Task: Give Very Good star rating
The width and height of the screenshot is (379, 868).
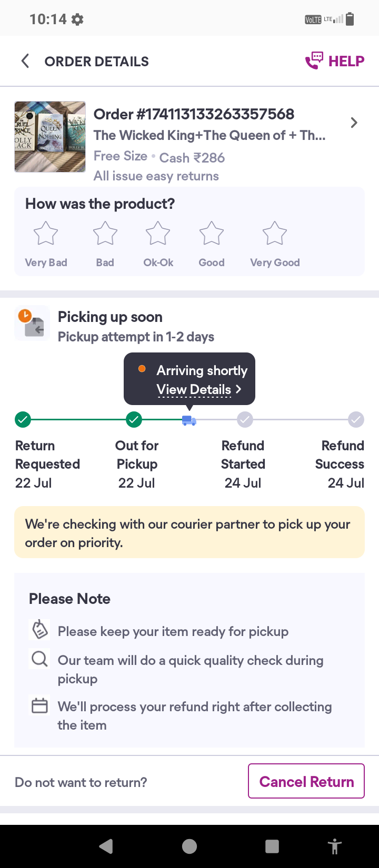Action: 275,234
